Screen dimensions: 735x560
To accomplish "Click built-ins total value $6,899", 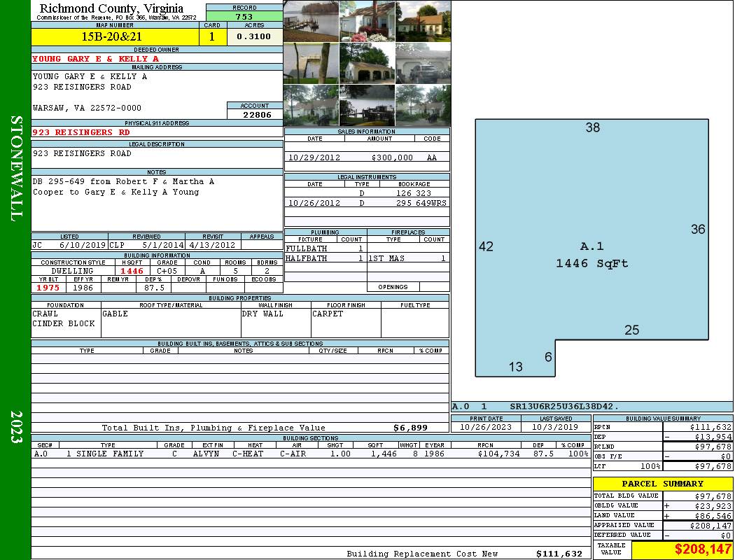I will 411,428.
